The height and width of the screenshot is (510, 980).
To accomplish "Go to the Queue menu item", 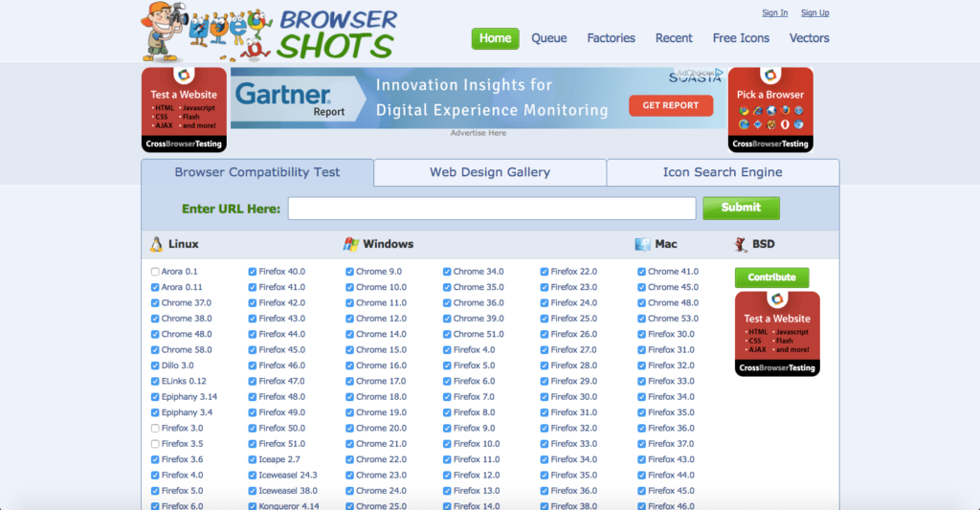I will (x=549, y=38).
